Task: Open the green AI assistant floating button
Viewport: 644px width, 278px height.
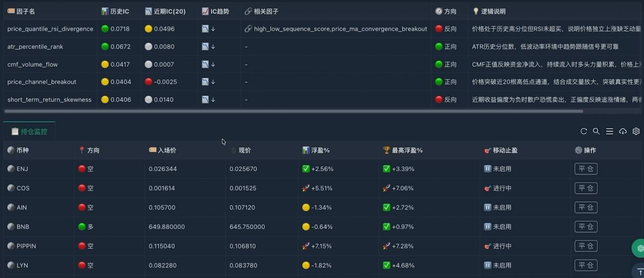Action: click(639, 248)
